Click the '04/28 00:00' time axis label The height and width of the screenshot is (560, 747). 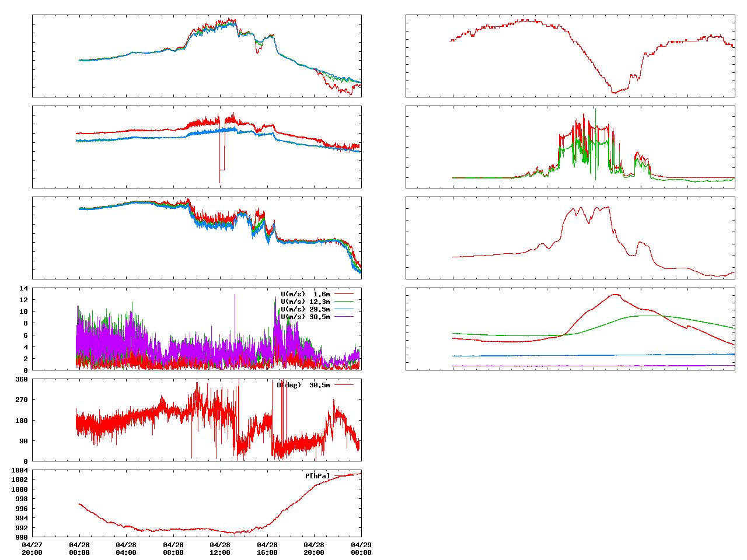[79, 548]
